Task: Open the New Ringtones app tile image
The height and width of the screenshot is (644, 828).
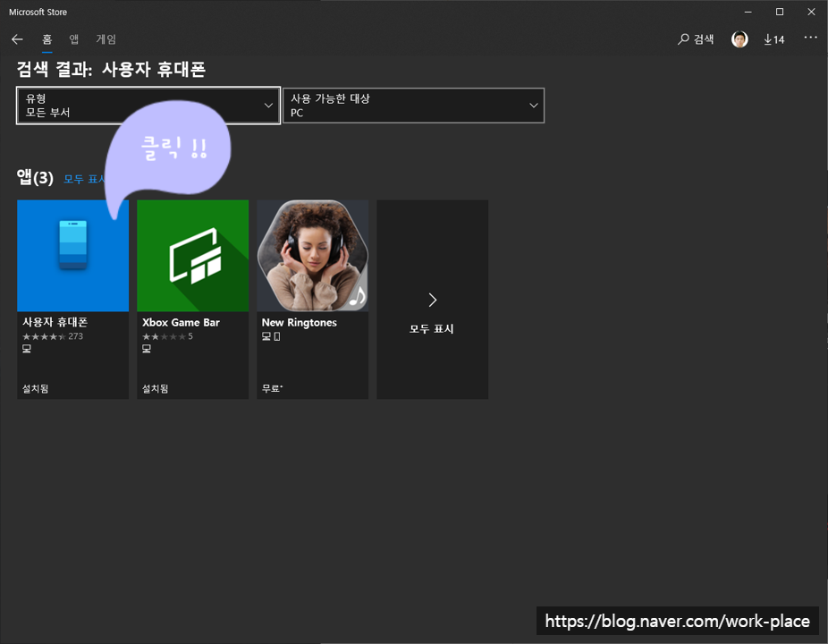Action: pyautogui.click(x=313, y=256)
